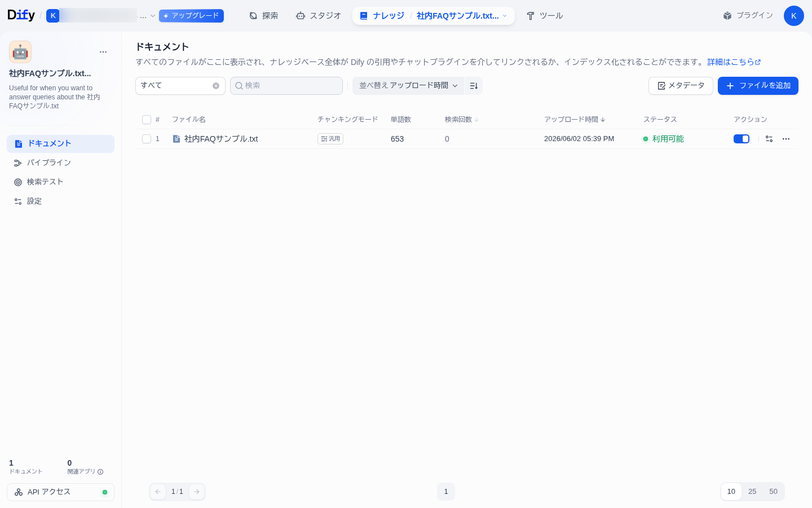Sort by the アップロード時間 column header
The height and width of the screenshot is (508, 812).
pyautogui.click(x=575, y=120)
